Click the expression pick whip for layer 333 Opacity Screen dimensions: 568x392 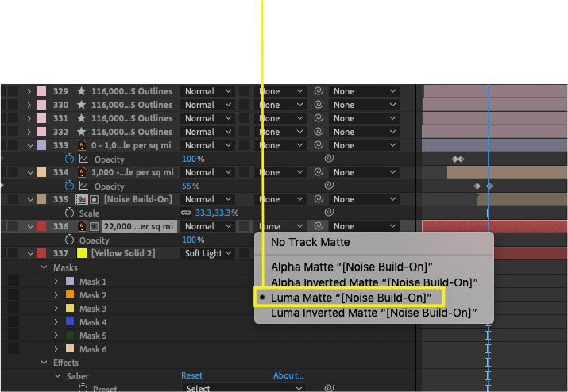point(329,159)
